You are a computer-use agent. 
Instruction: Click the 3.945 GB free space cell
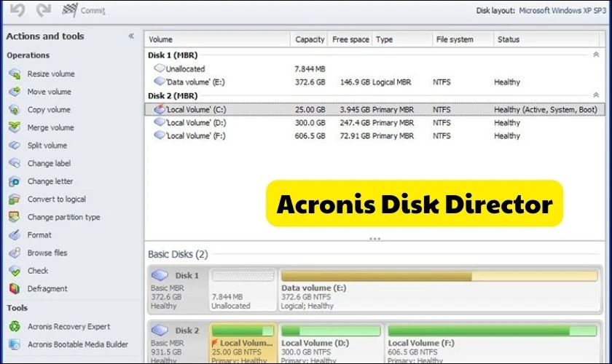355,110
